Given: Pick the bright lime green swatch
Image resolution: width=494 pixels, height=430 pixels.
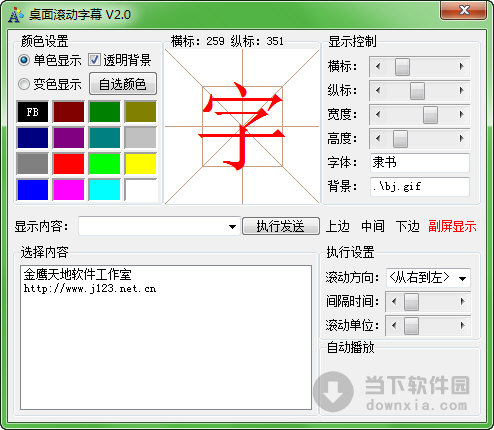Looking at the screenshot, I should click(105, 164).
